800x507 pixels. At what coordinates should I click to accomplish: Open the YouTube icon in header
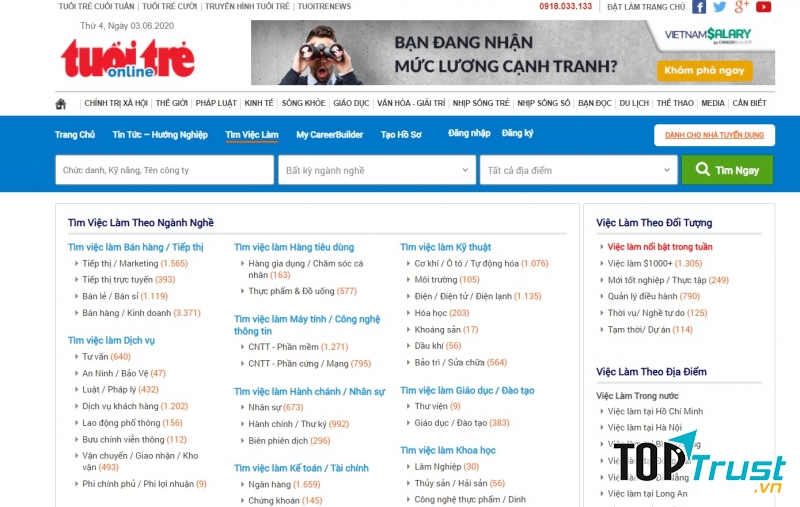click(764, 7)
